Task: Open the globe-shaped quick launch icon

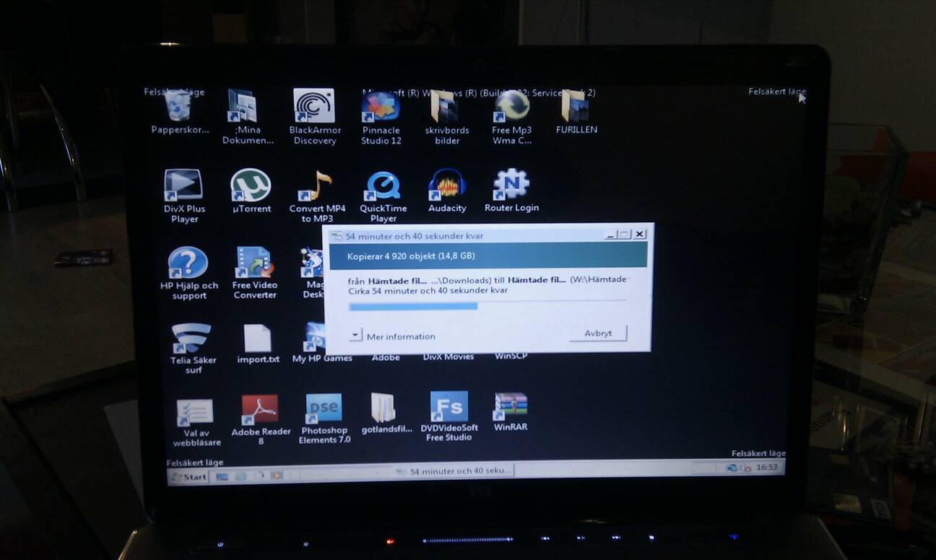Action: [x=240, y=476]
